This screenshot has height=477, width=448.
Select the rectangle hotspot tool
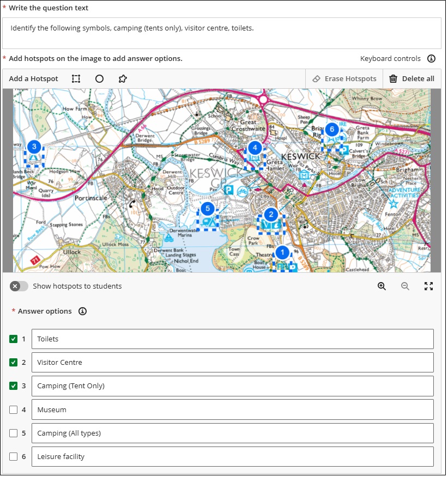click(76, 79)
